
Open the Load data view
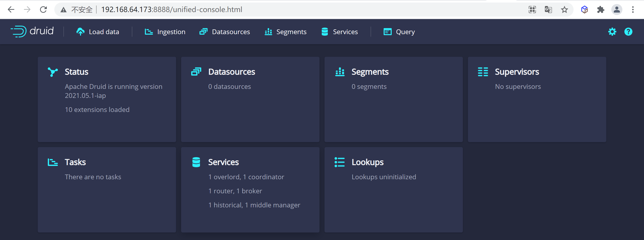coord(98,32)
